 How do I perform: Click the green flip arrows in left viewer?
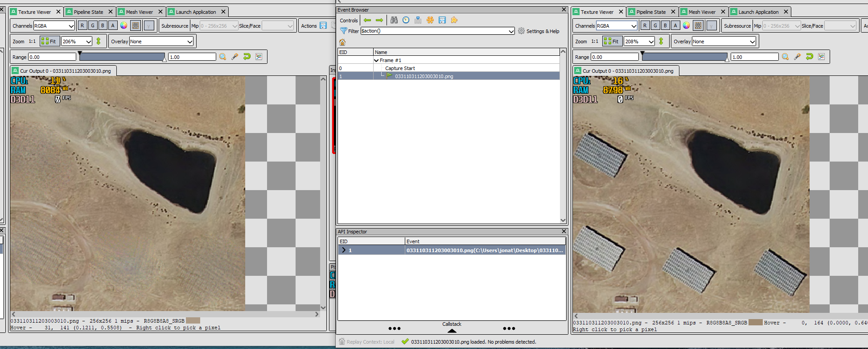pos(99,41)
